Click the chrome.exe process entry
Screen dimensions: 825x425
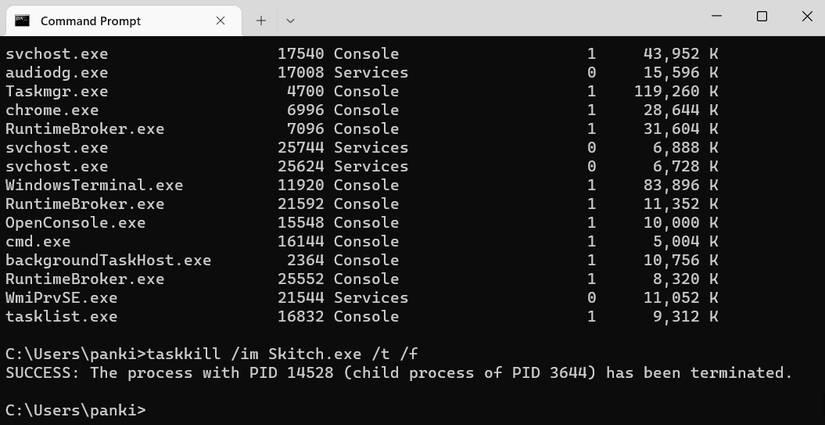(52, 110)
